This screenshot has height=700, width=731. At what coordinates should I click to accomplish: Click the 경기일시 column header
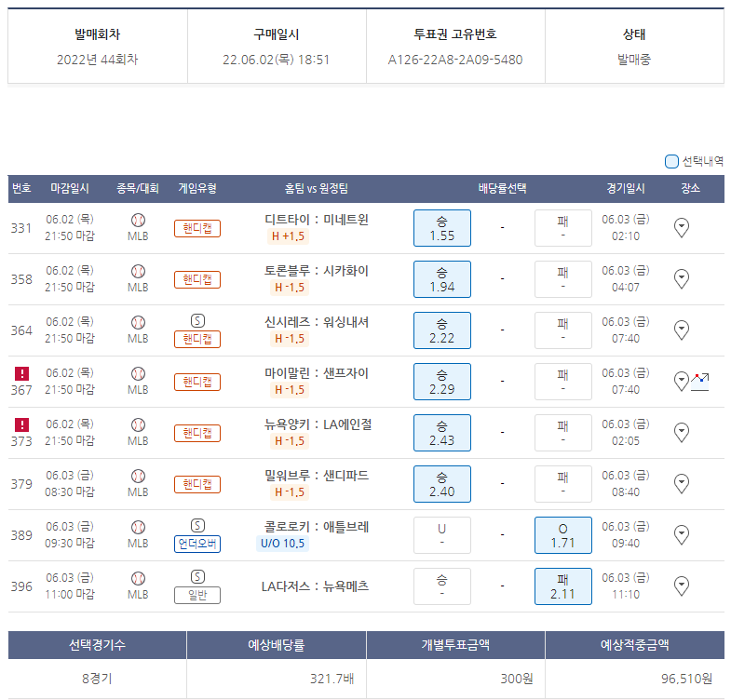point(626,188)
